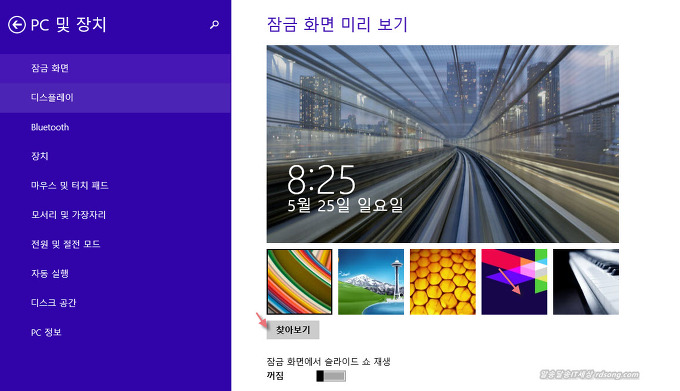Screen dimensions: 680x391
Task: Choose the piano keys thumbnail
Action: pos(586,282)
